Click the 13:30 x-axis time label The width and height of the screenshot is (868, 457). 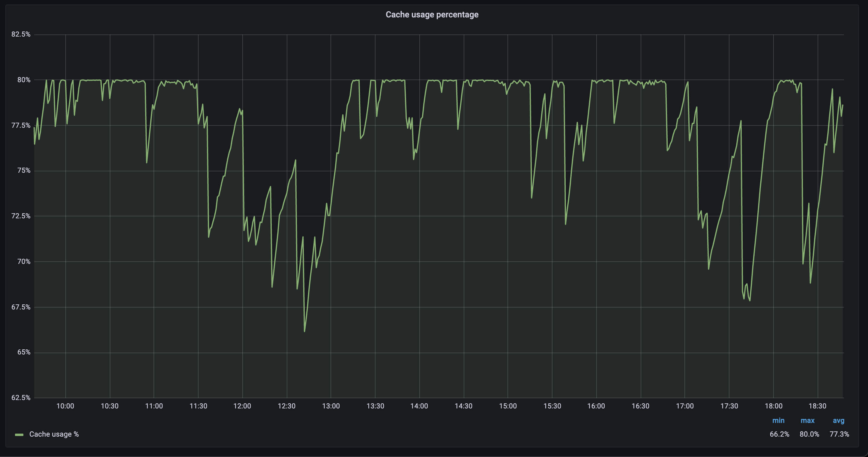click(375, 406)
